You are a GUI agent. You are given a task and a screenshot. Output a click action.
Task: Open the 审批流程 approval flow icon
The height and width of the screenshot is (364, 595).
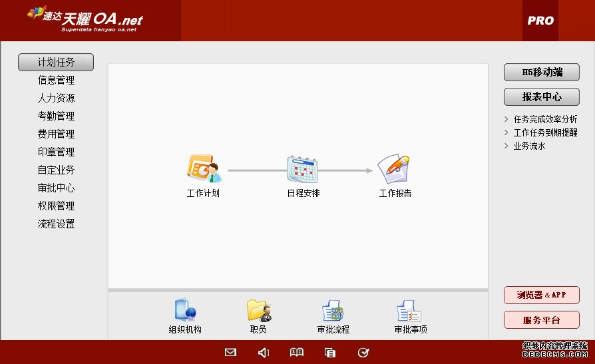pyautogui.click(x=333, y=311)
